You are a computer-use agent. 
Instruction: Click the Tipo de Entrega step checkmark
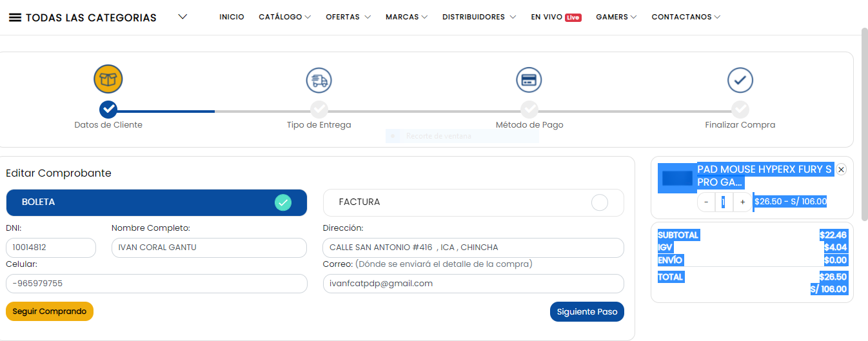(x=319, y=108)
